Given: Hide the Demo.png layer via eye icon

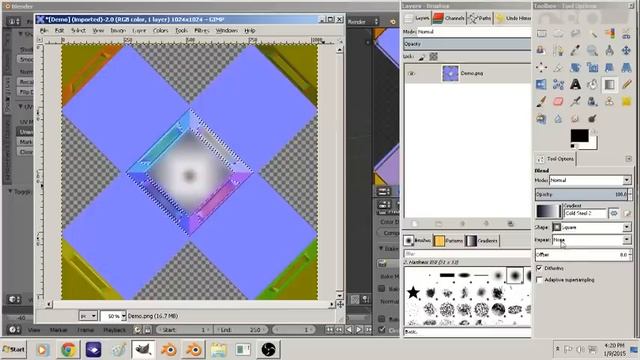Looking at the screenshot, I should point(411,73).
